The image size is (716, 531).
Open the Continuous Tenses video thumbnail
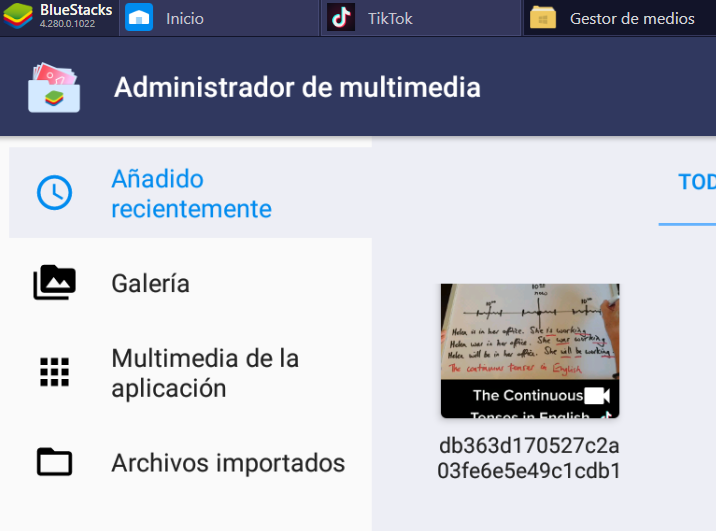(x=529, y=350)
